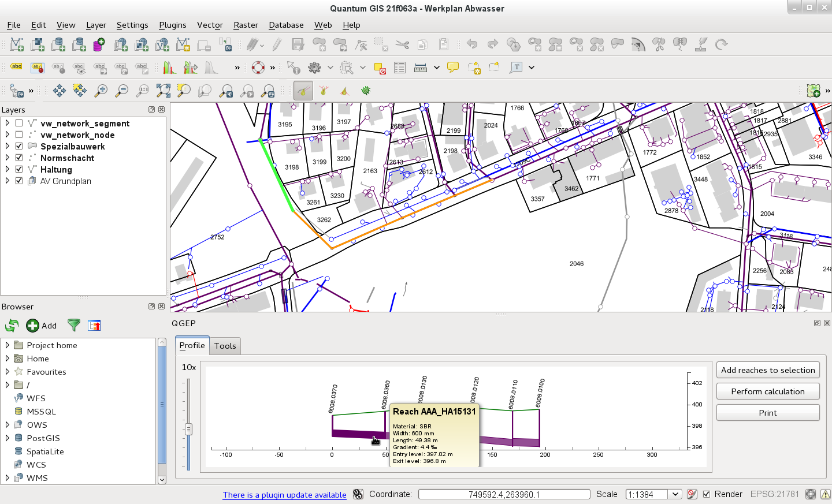Click the Print button
832x504 pixels.
coord(768,413)
